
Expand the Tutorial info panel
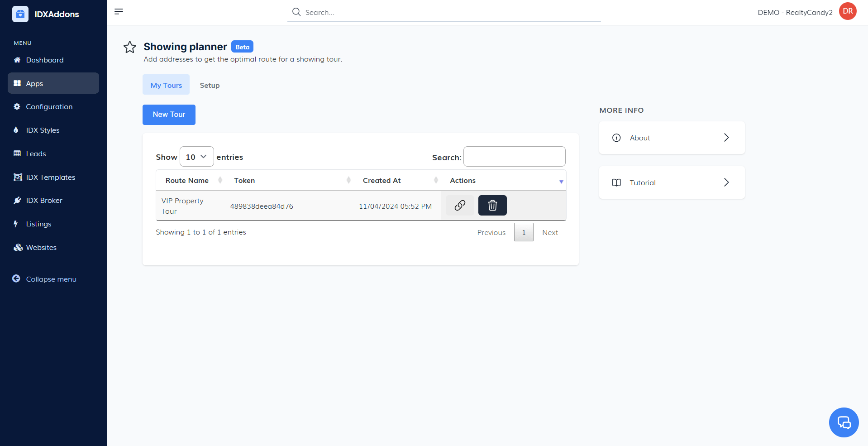click(x=672, y=182)
